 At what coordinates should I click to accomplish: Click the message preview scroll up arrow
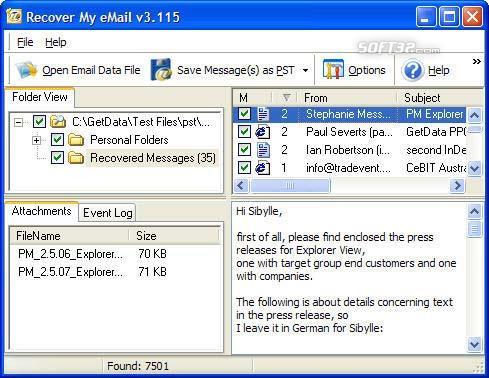point(475,211)
